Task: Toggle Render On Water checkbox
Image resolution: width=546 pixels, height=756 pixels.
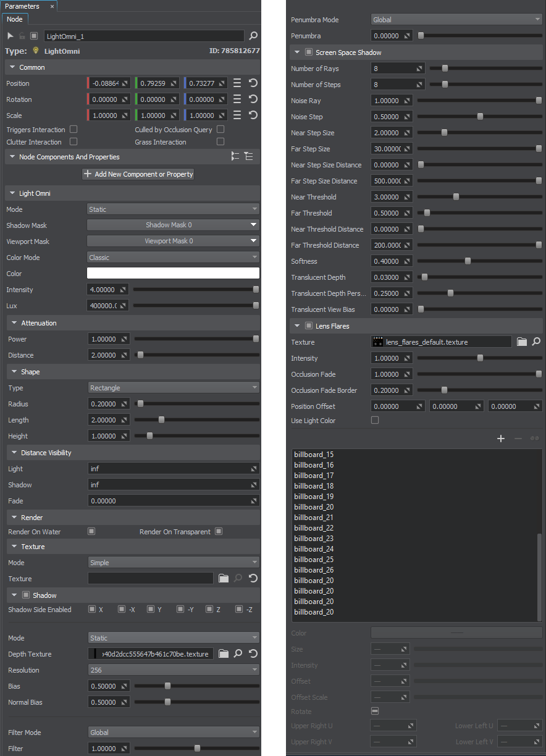Action: [x=91, y=531]
